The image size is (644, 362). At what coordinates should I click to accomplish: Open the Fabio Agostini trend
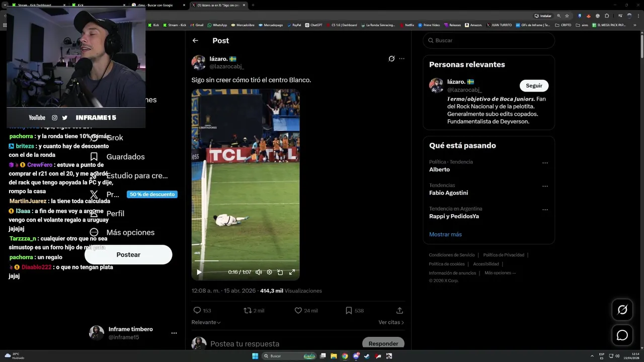pos(448,193)
